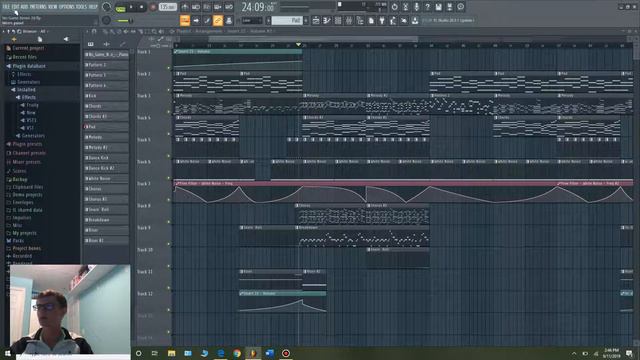This screenshot has height=360, width=640.
Task: Open My projects folder
Action: [24, 233]
